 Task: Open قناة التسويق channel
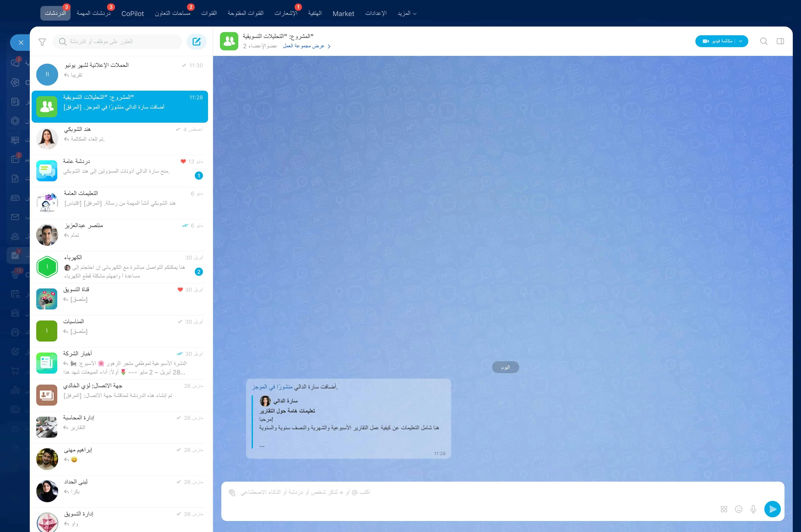click(x=120, y=299)
